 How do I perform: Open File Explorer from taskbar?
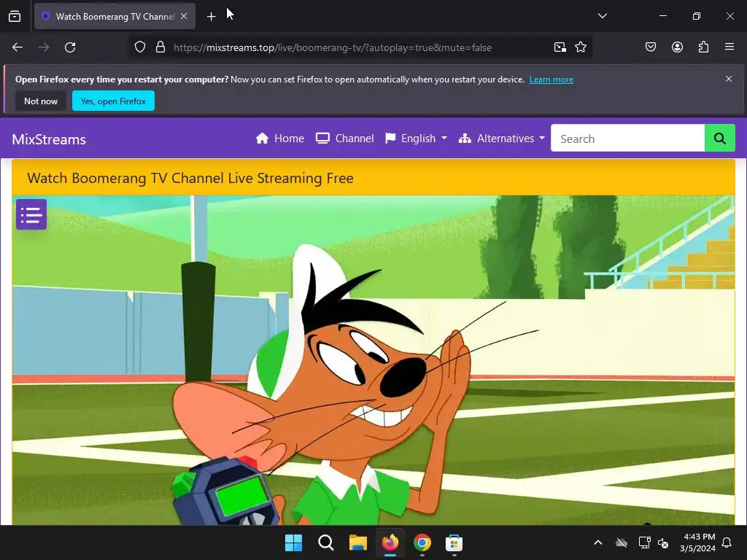[357, 542]
